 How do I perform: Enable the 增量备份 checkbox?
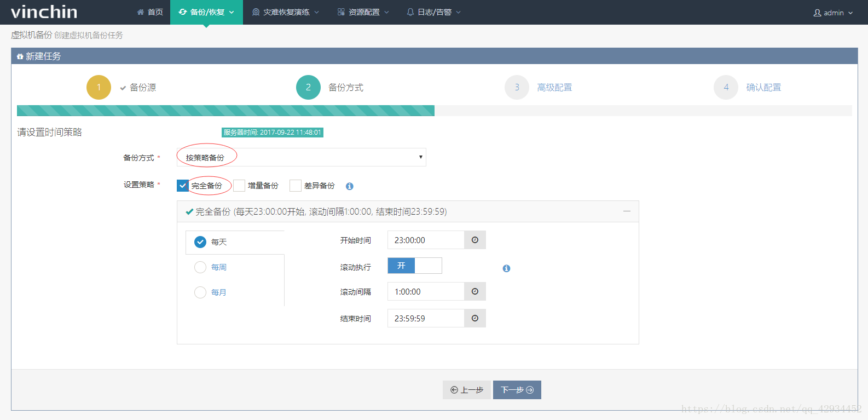(x=239, y=186)
